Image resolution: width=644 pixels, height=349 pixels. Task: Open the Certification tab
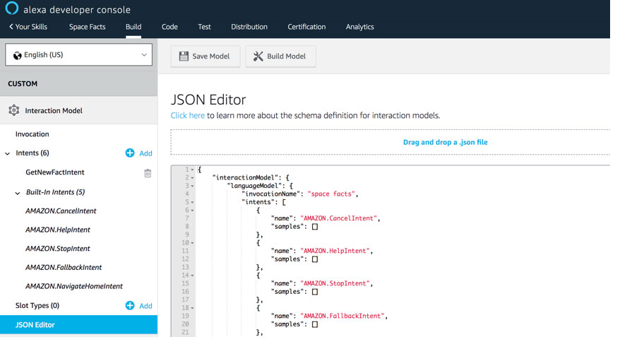(306, 27)
